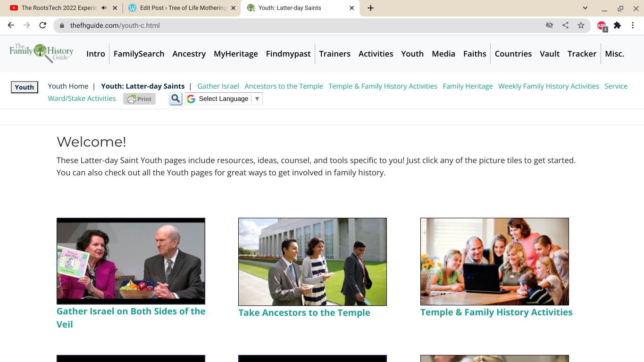Bookmark this page with the star icon

click(581, 25)
